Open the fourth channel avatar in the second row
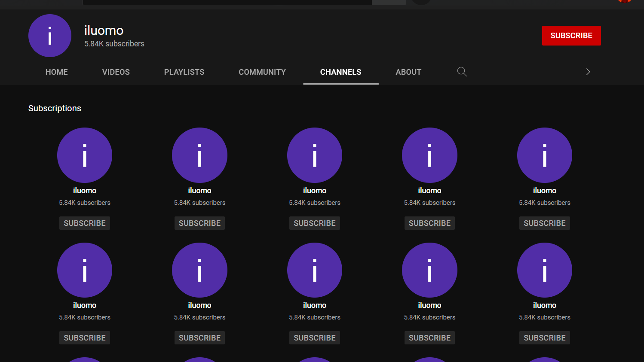 [429, 270]
